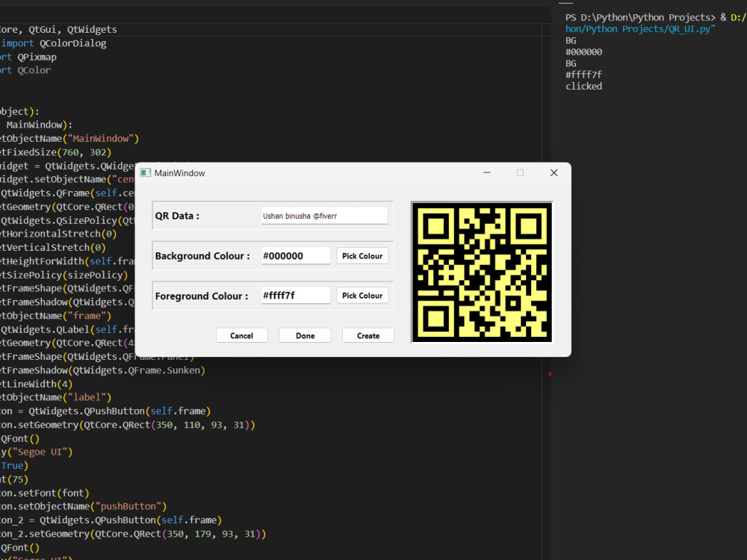Select the Foreground Colour hex field showing #ffff7f

(x=295, y=295)
